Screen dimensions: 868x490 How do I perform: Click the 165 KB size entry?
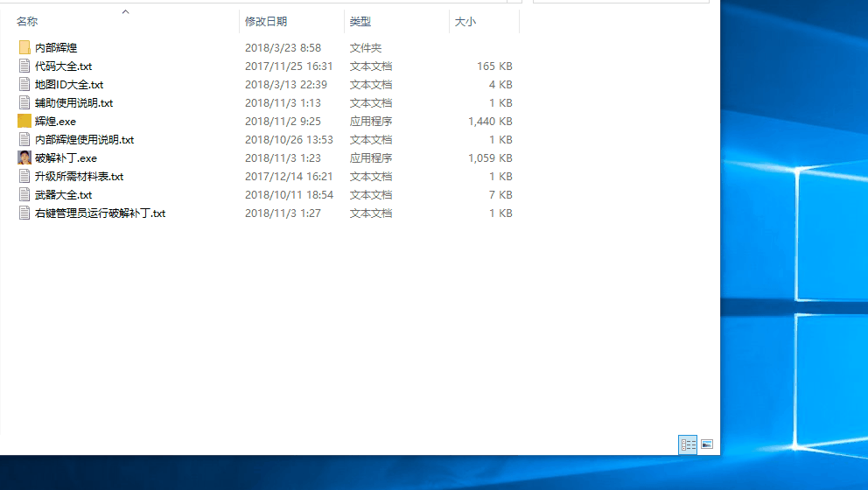tap(494, 66)
